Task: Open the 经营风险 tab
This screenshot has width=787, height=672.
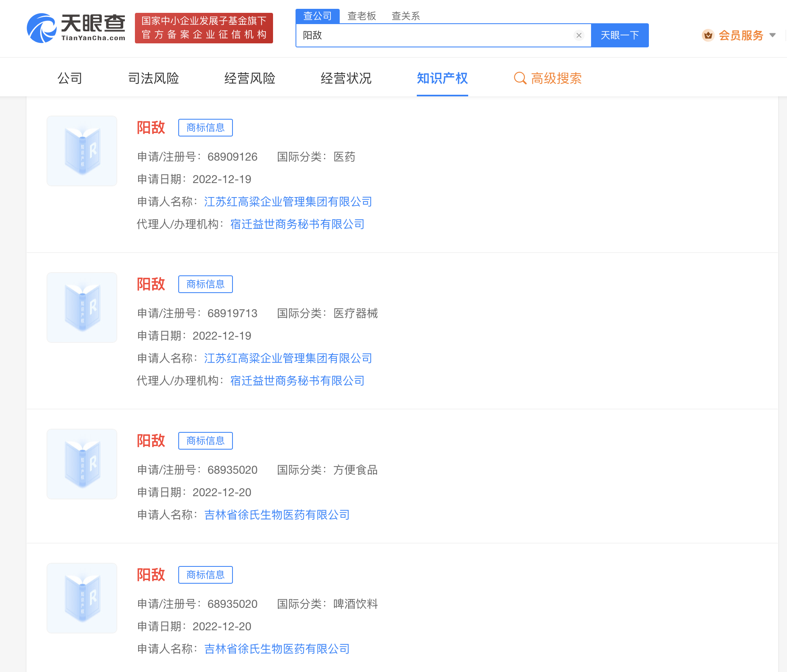Action: [x=250, y=78]
